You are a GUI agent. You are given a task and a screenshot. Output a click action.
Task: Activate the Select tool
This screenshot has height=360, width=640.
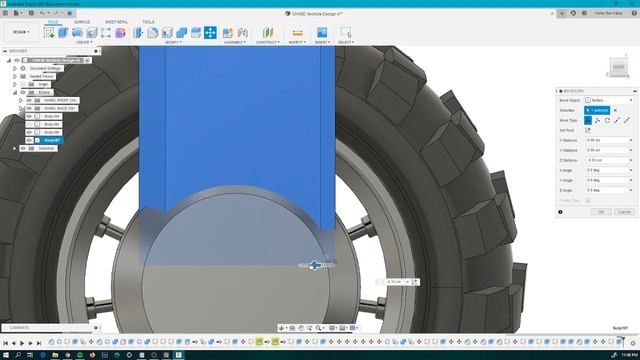pos(346,33)
